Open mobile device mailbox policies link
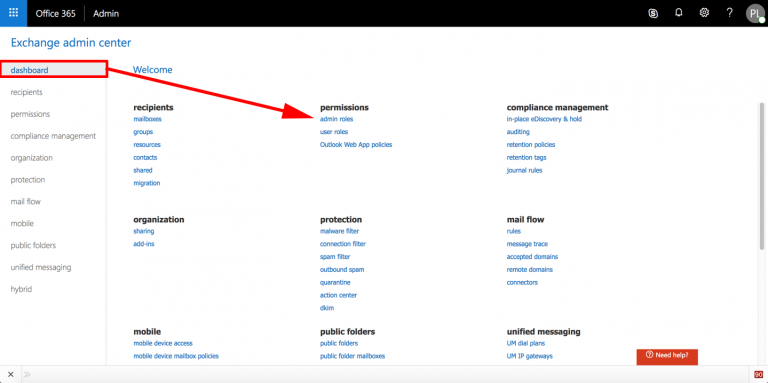Viewport: 768px width, 383px height. [176, 356]
